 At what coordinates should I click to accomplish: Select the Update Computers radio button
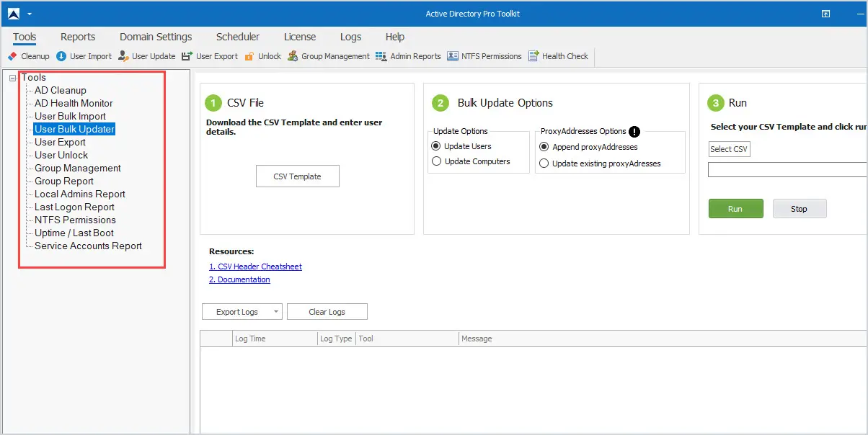click(436, 161)
